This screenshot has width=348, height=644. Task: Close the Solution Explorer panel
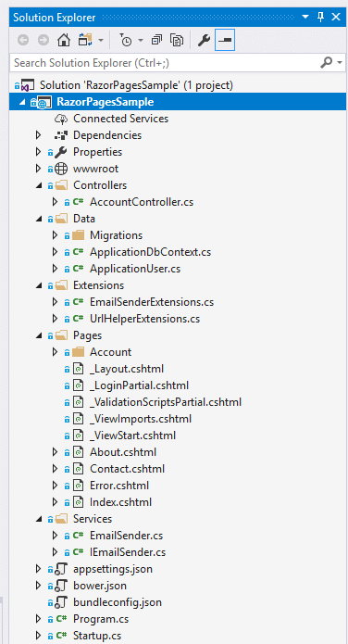336,18
